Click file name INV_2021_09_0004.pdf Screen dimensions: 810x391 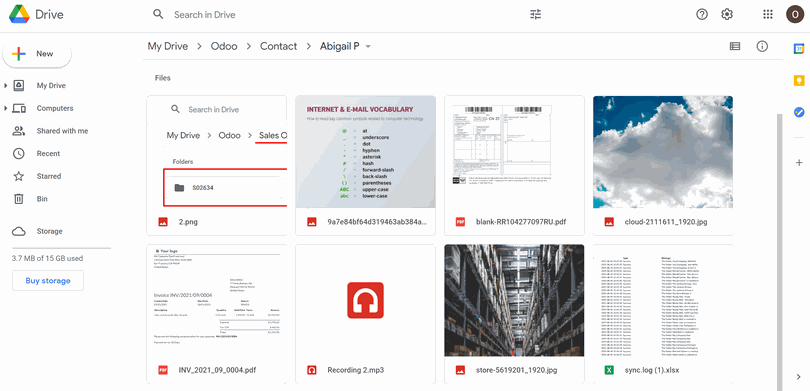(x=217, y=370)
